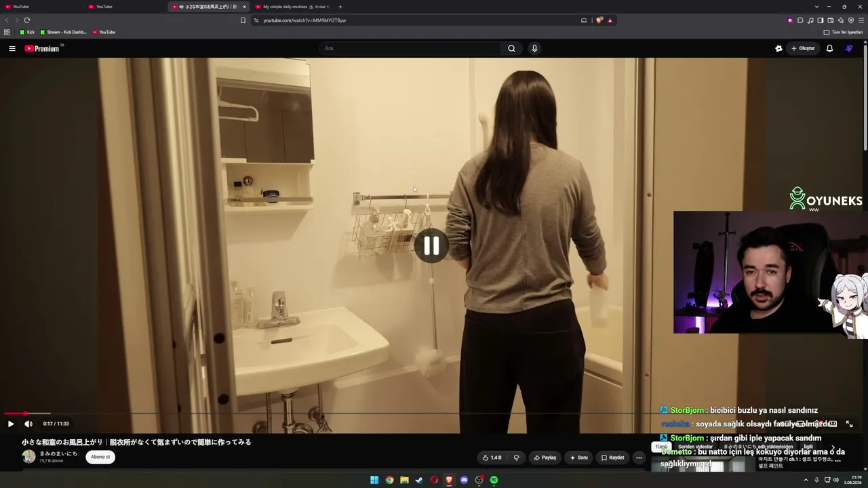The width and height of the screenshot is (868, 488).
Task: Open Spotify from the taskbar
Action: coord(494,480)
